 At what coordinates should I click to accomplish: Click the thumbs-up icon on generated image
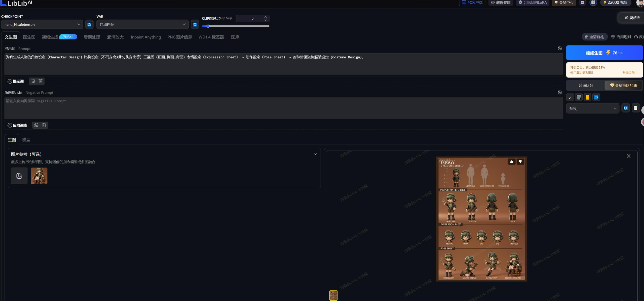(x=511, y=162)
